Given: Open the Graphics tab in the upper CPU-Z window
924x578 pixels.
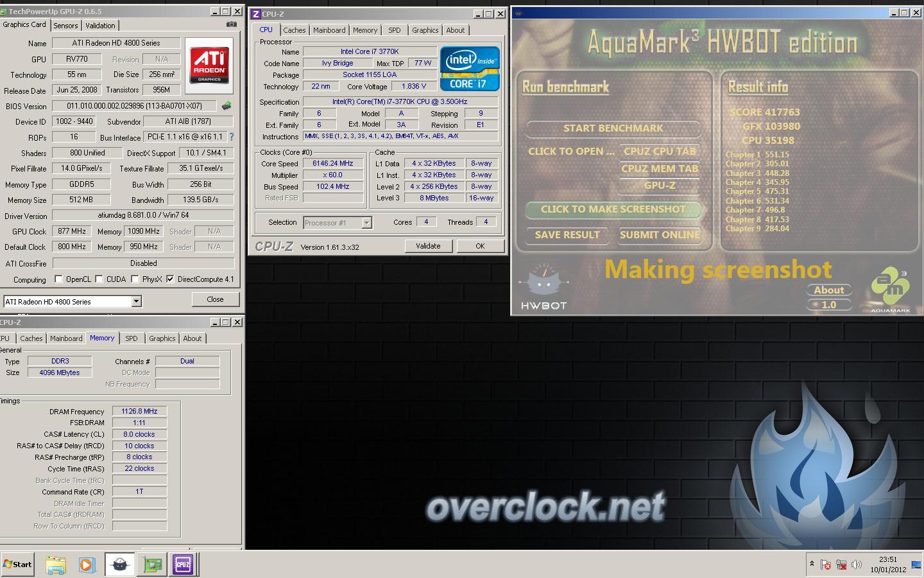Looking at the screenshot, I should [425, 30].
